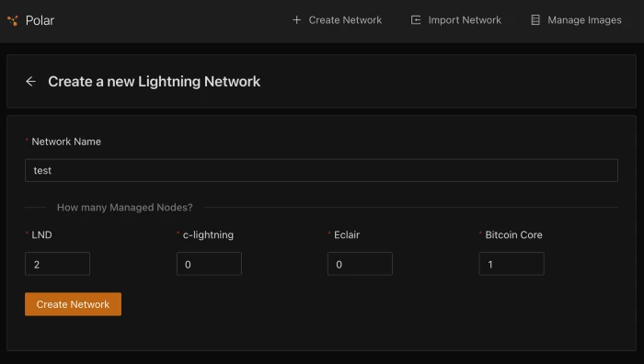Select the Eclair node count field

pyautogui.click(x=360, y=264)
